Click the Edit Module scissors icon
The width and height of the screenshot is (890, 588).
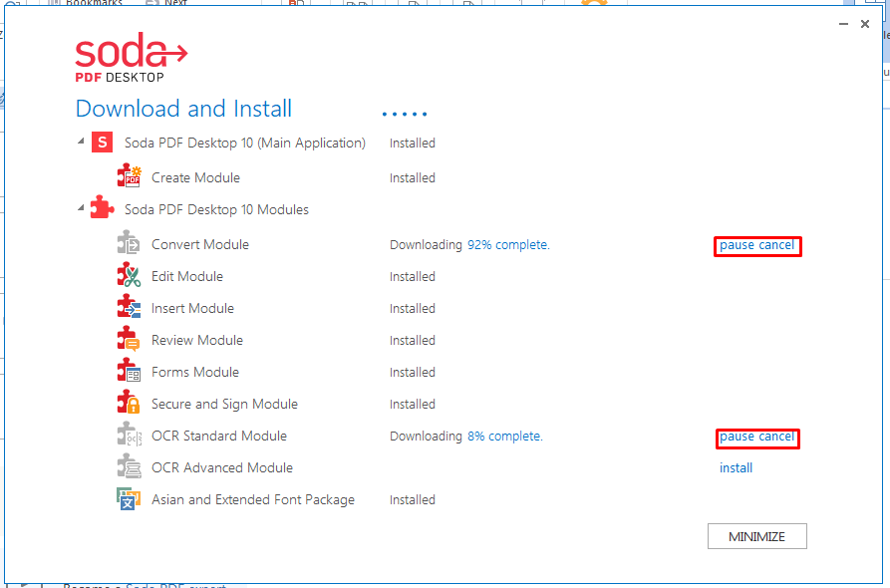tap(129, 275)
